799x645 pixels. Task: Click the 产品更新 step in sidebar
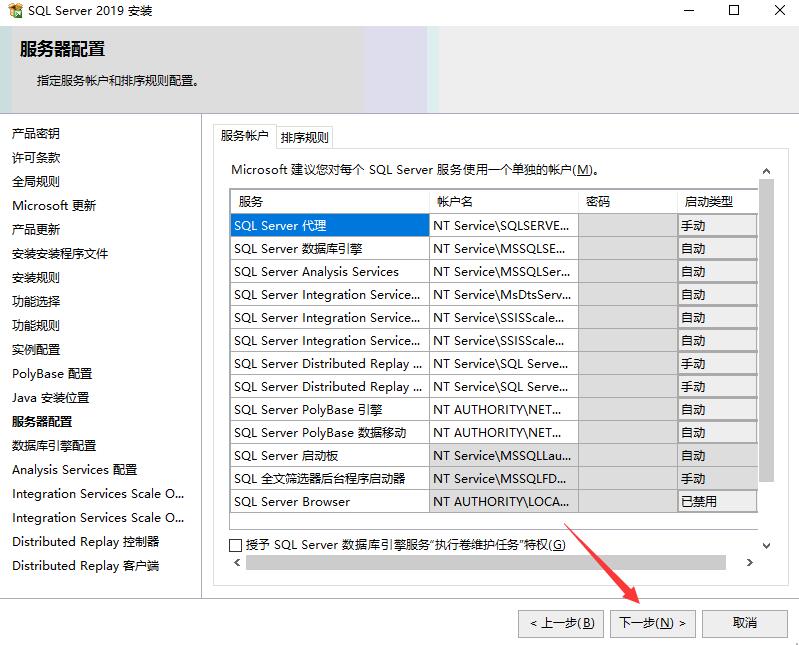tap(36, 229)
